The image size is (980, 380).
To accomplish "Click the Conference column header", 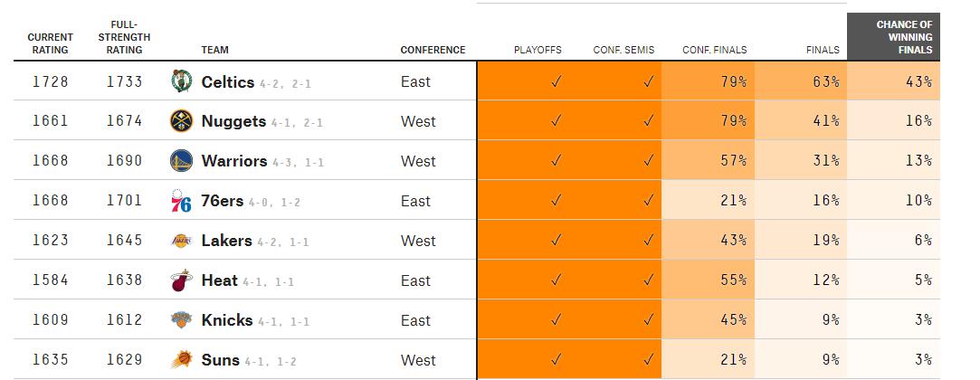I will pyautogui.click(x=433, y=50).
